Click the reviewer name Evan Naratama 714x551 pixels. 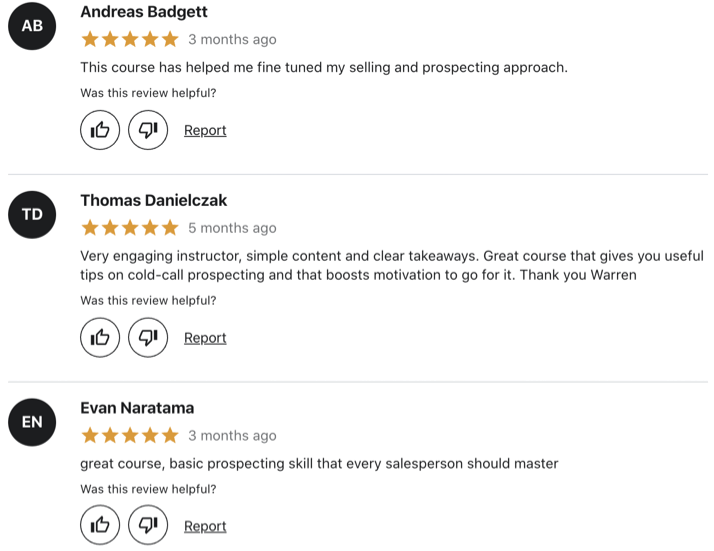pos(137,408)
